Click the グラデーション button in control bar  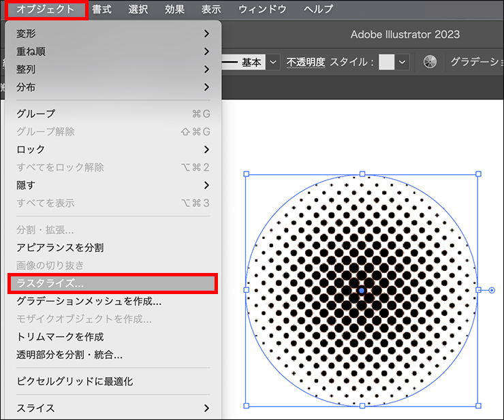point(476,62)
